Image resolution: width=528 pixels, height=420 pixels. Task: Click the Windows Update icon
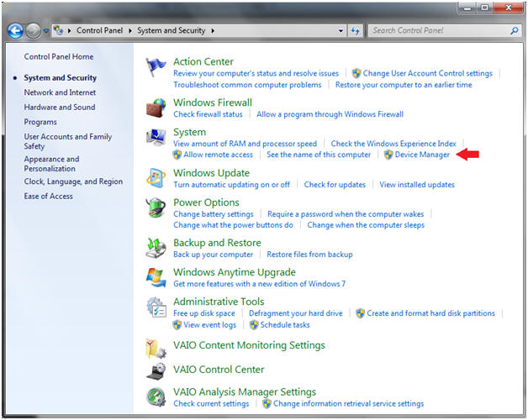(x=156, y=178)
